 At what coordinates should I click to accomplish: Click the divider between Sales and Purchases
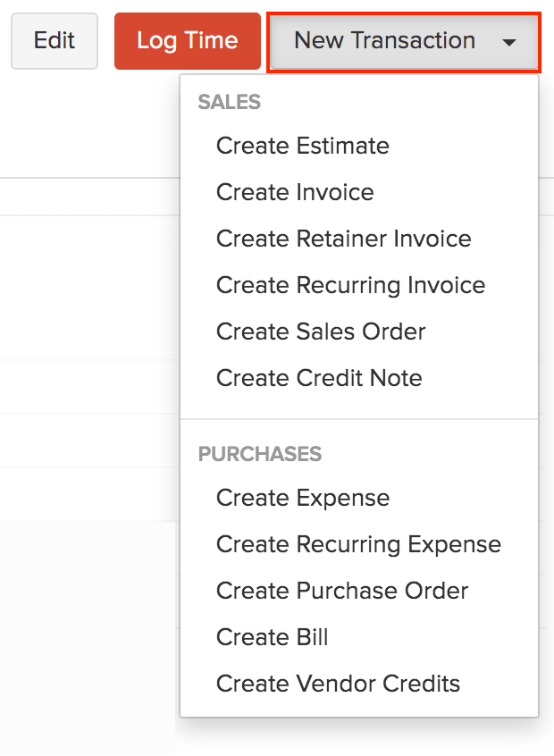(x=359, y=418)
